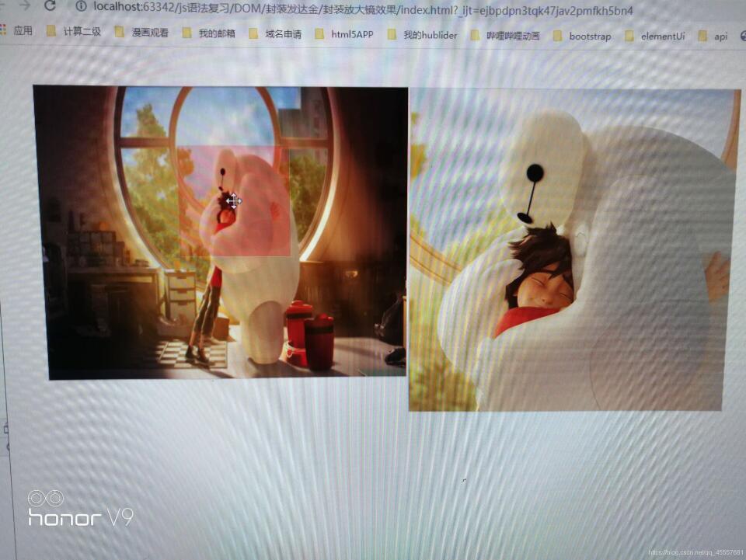Open the 应用 apps shortcut

tap(16, 30)
